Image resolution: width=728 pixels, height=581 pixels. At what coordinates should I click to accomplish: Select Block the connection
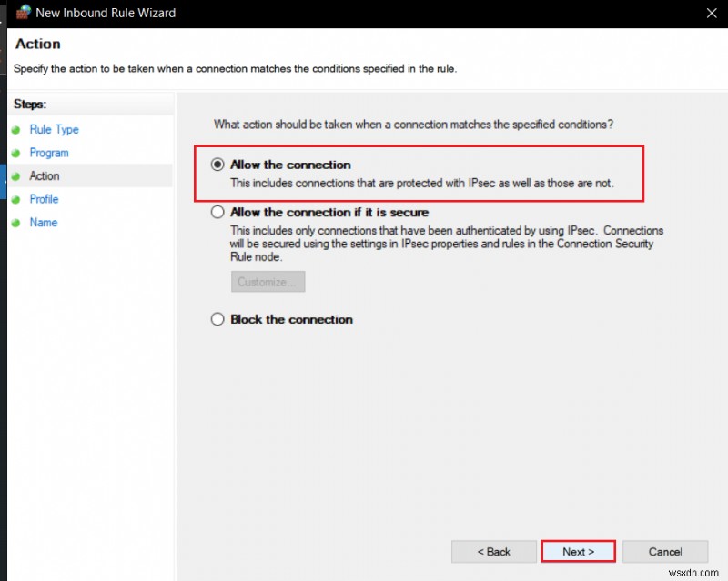(x=217, y=319)
